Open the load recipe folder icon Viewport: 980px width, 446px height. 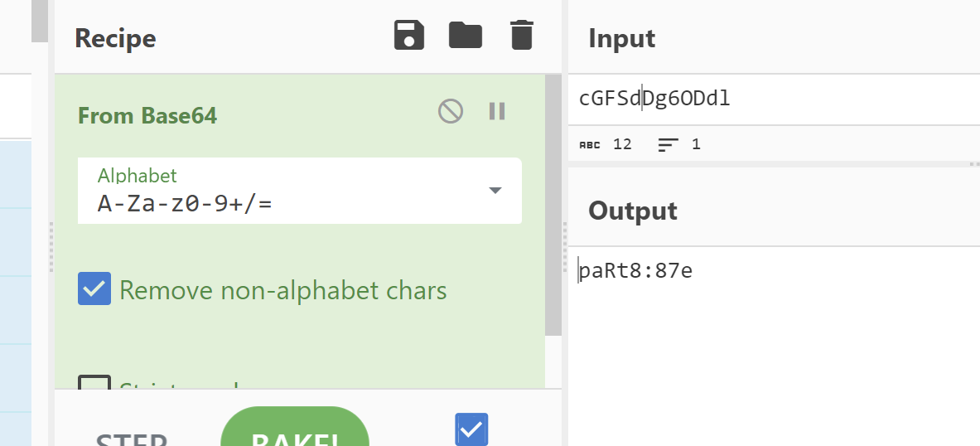tap(466, 35)
